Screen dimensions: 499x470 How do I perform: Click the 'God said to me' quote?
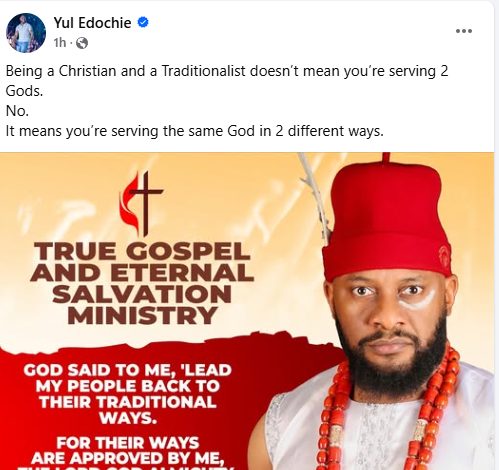coord(128,394)
